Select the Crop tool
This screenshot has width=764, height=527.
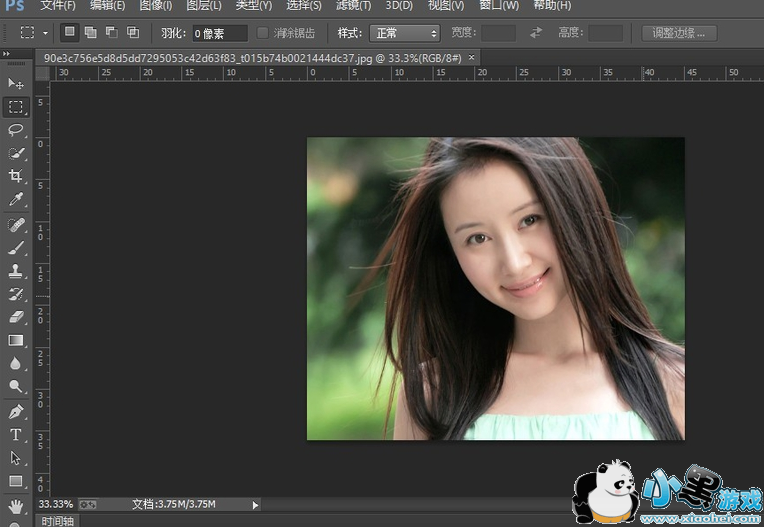[15, 176]
